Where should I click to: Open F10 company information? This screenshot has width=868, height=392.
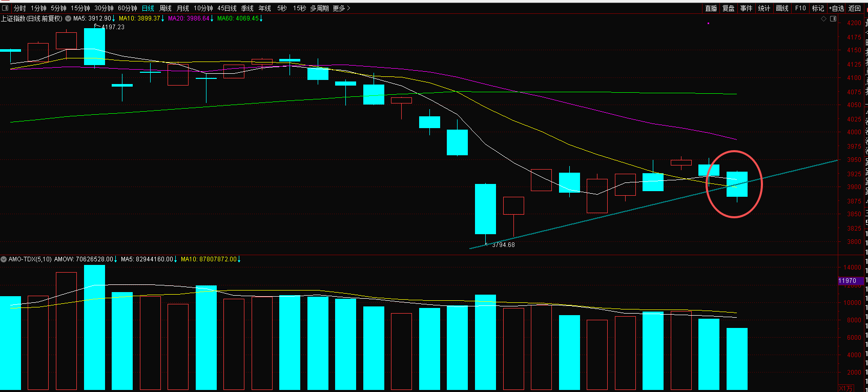[800, 8]
